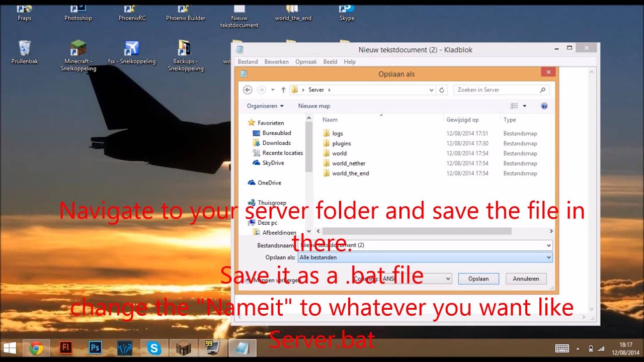Click the Zoeken in Server search field

501,90
